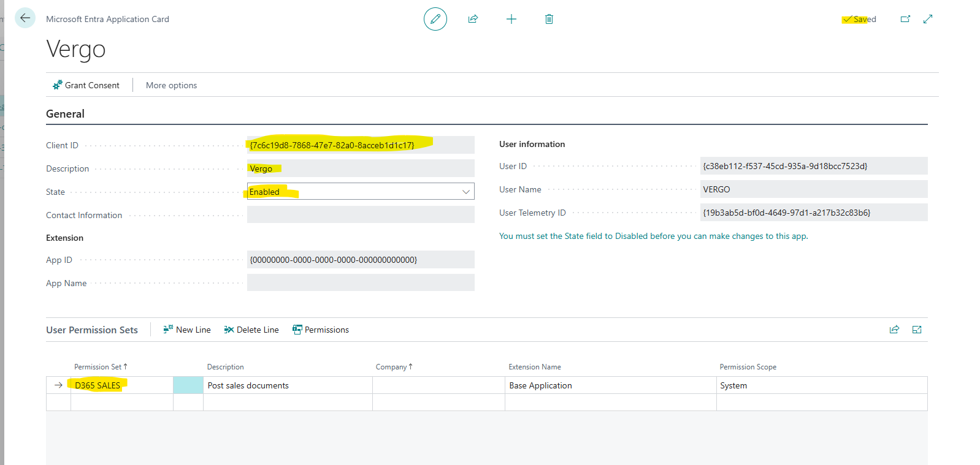Click the Contact Information field
The width and height of the screenshot is (980, 465).
tap(361, 214)
